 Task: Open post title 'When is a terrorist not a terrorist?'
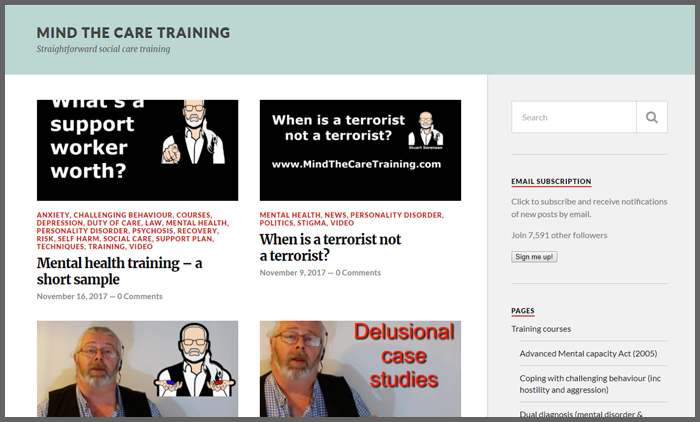click(330, 247)
